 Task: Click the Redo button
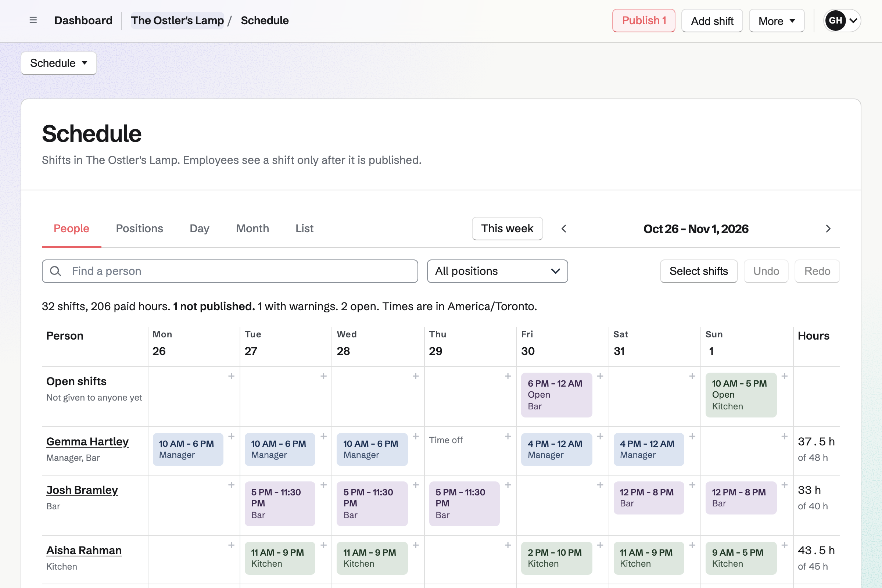tap(817, 271)
